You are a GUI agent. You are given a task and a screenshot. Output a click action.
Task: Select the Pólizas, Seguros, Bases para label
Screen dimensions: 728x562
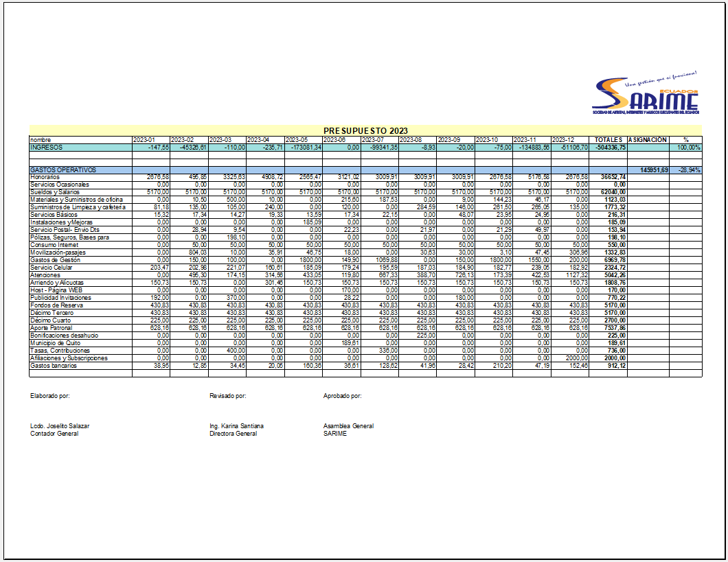(x=69, y=237)
